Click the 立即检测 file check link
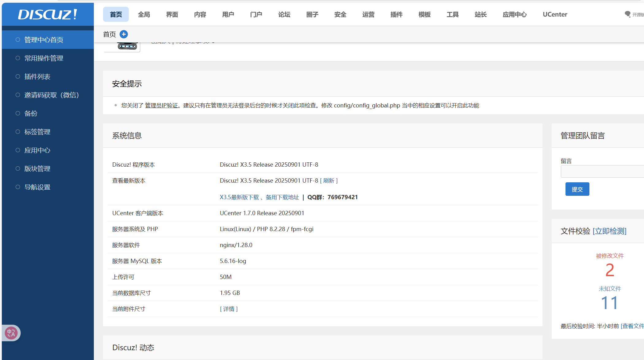644x360 pixels. click(x=609, y=231)
